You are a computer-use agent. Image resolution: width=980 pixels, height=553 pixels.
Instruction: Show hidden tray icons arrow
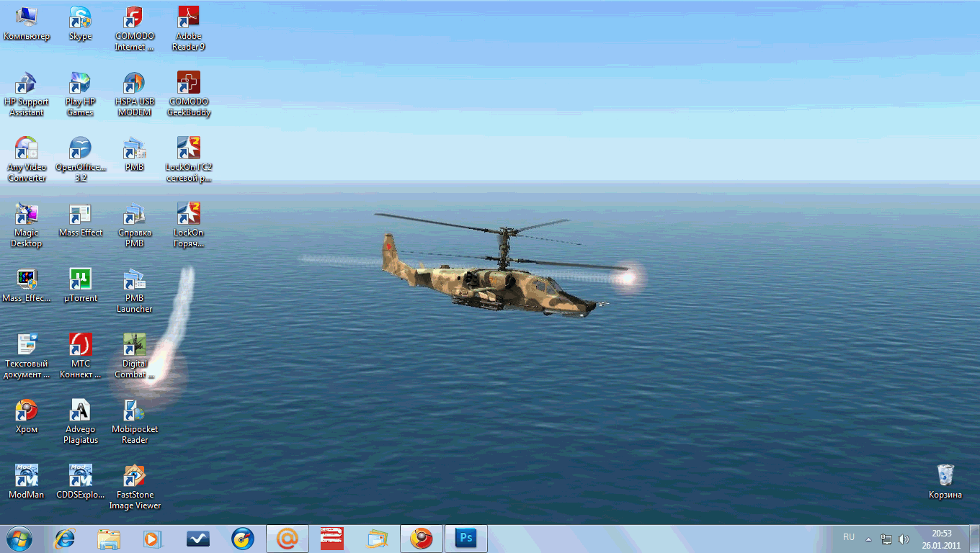(x=868, y=539)
